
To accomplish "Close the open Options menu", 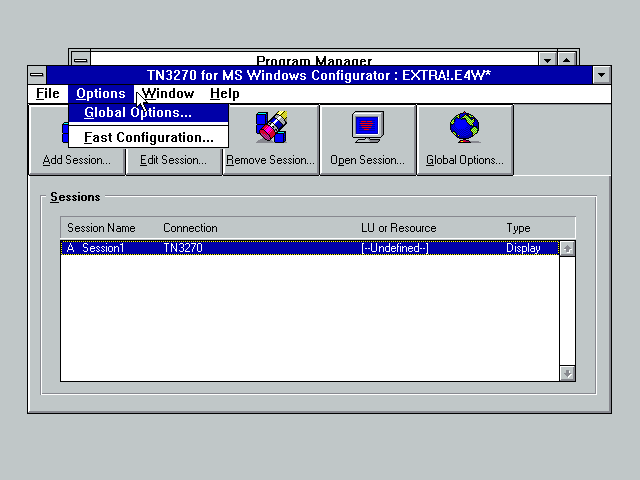I will 101,93.
